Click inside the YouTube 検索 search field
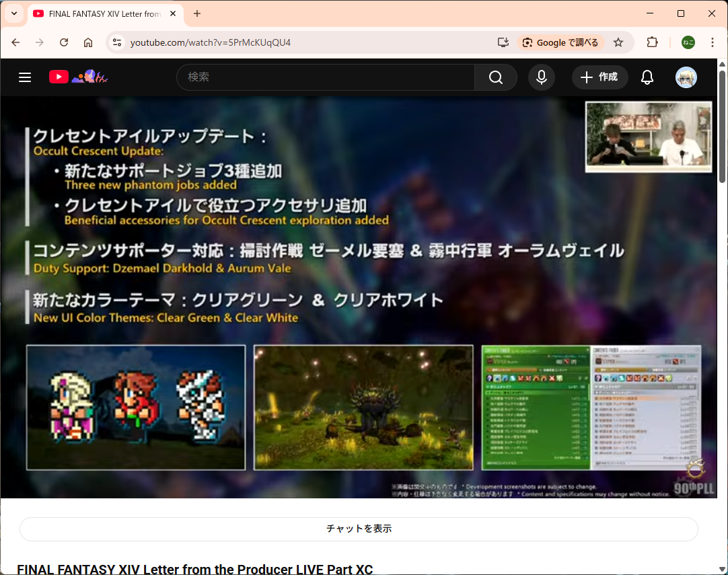The width and height of the screenshot is (728, 575). [326, 77]
